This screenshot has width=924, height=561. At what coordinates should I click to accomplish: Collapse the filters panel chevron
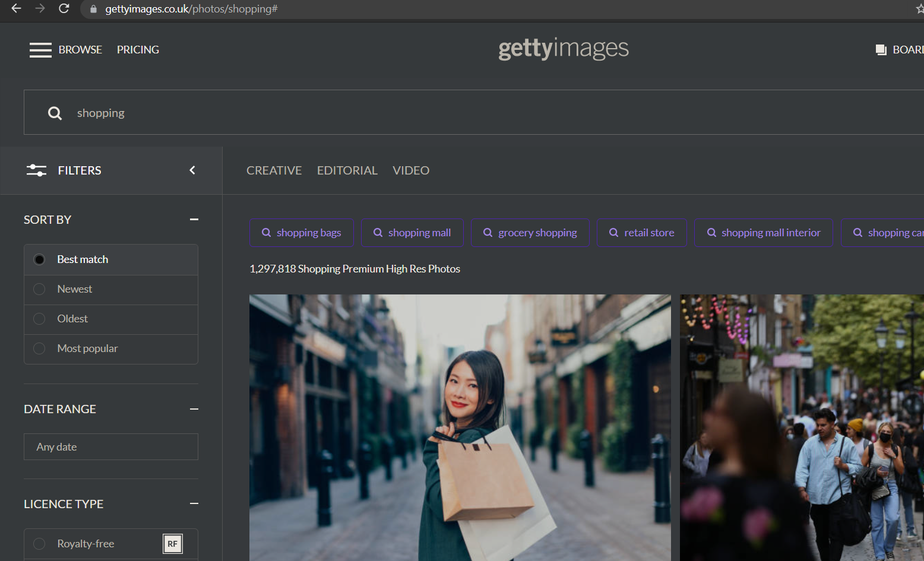[x=192, y=170]
